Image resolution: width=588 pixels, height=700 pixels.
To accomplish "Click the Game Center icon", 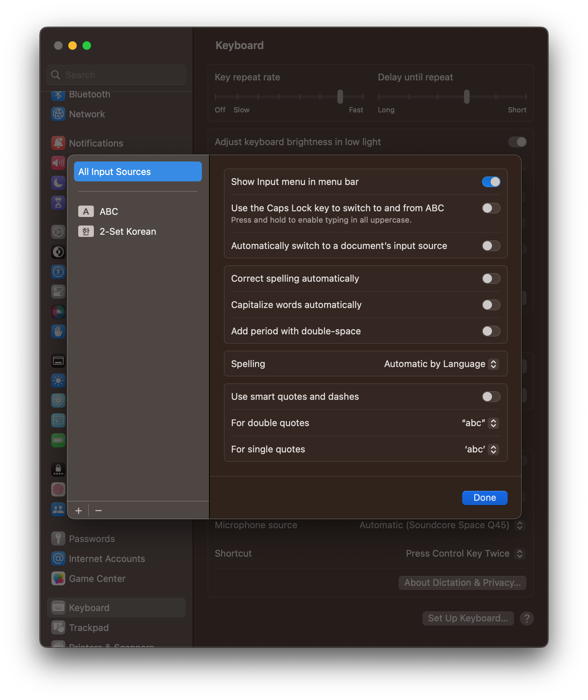I will 58,578.
